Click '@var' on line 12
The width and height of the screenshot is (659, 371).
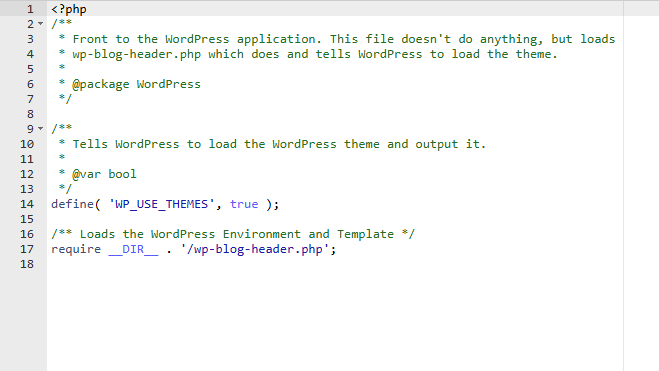click(x=87, y=174)
